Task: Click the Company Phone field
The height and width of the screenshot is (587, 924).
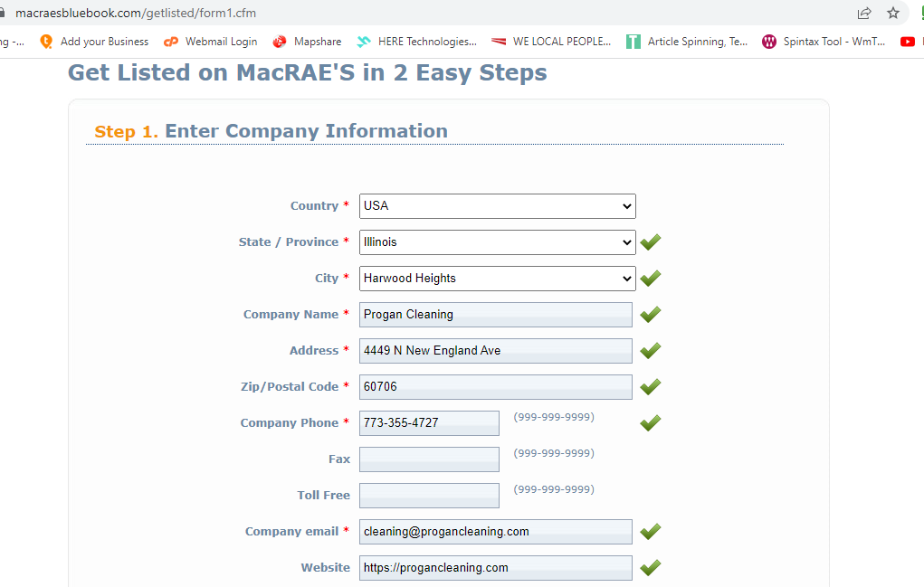Action: pyautogui.click(x=429, y=423)
